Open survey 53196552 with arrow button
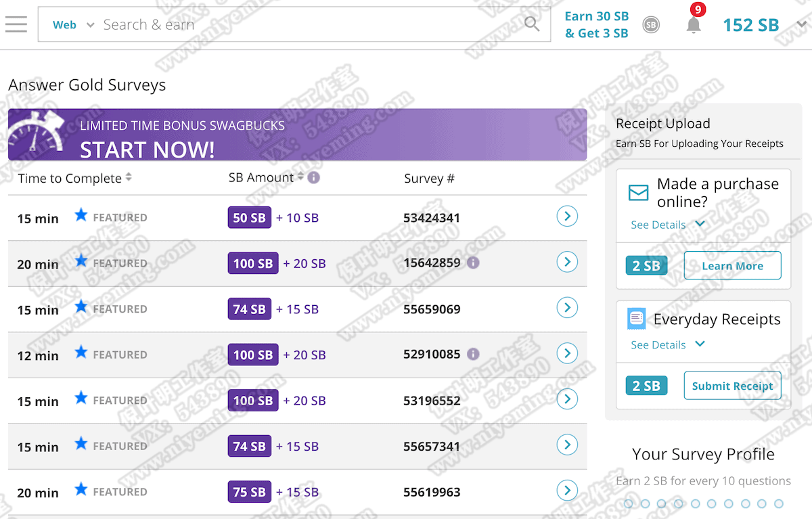 point(567,399)
